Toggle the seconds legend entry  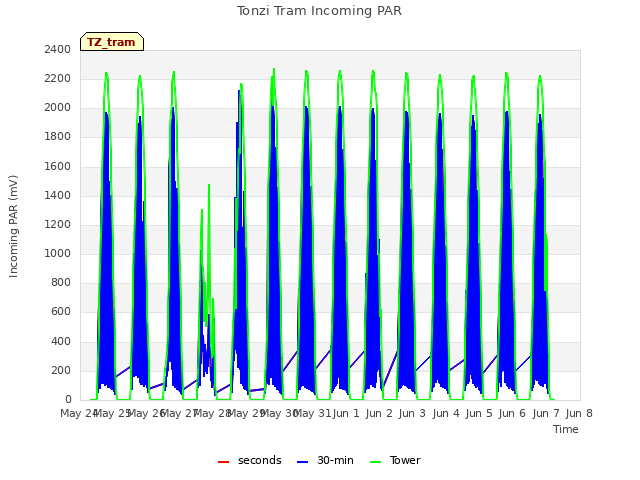tap(250, 460)
